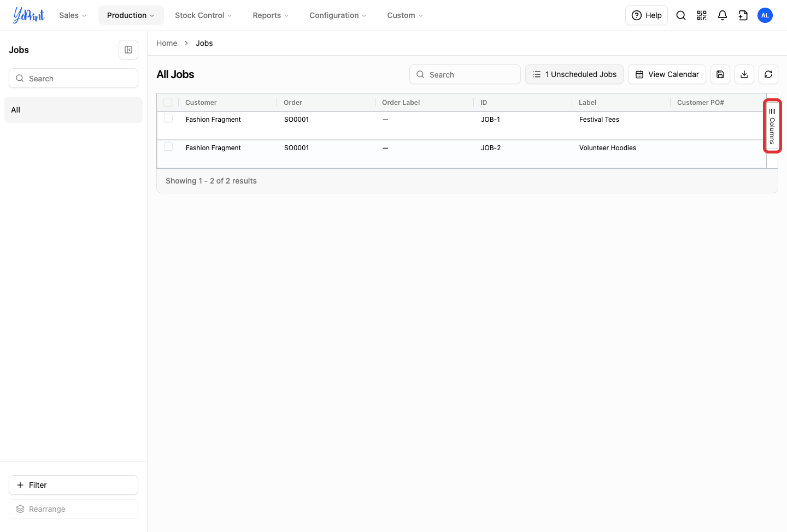Collapse the Jobs sidebar panel

128,50
